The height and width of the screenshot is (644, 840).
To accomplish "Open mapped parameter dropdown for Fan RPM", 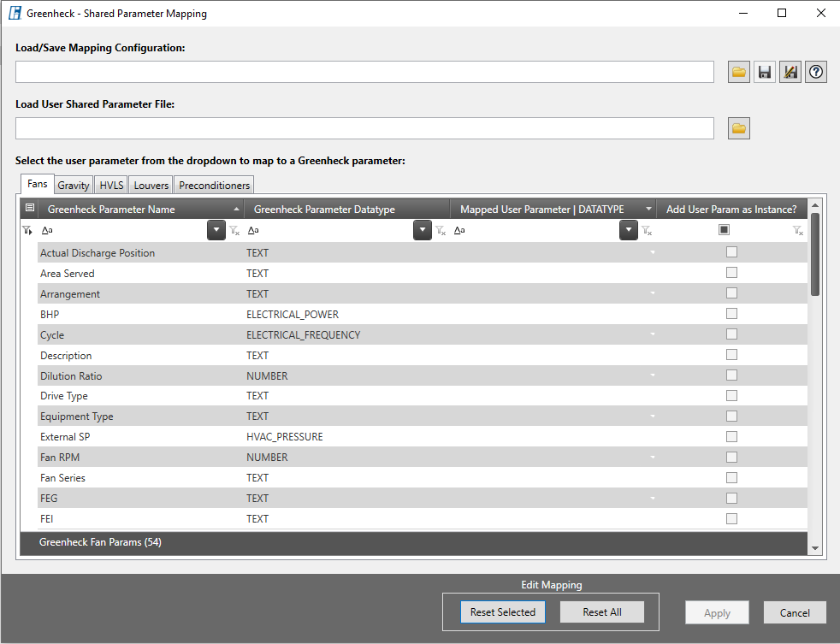I will coord(652,458).
